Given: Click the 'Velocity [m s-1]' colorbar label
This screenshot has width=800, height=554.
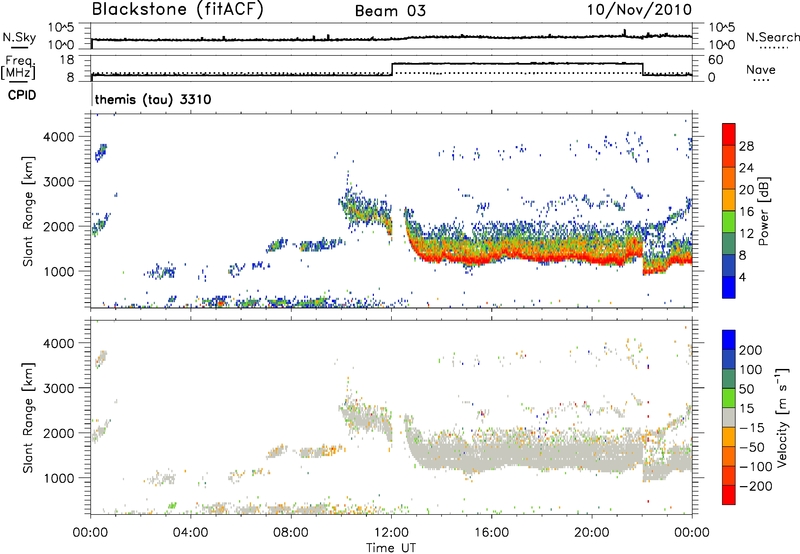Looking at the screenshot, I should (x=782, y=417).
